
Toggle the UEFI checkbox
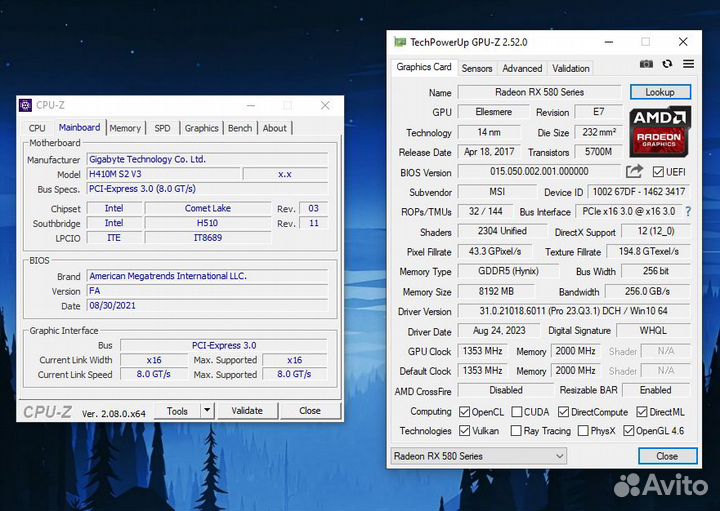tap(658, 172)
